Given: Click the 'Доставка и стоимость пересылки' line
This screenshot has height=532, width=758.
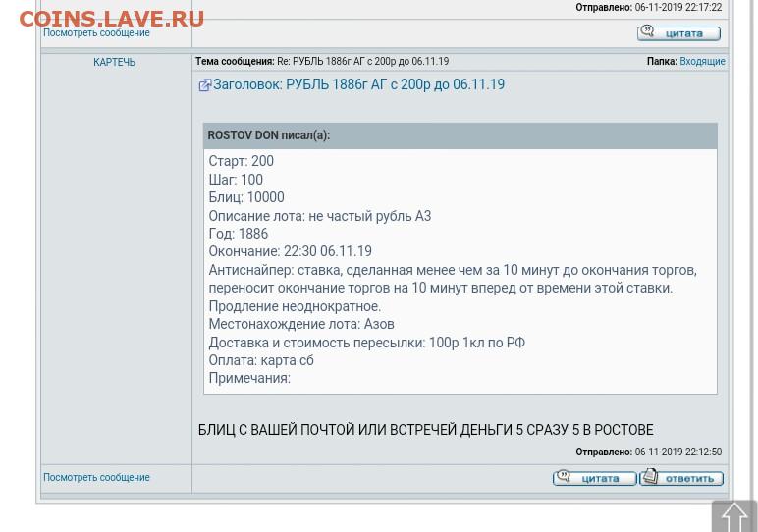Looking at the screenshot, I should [x=367, y=343].
